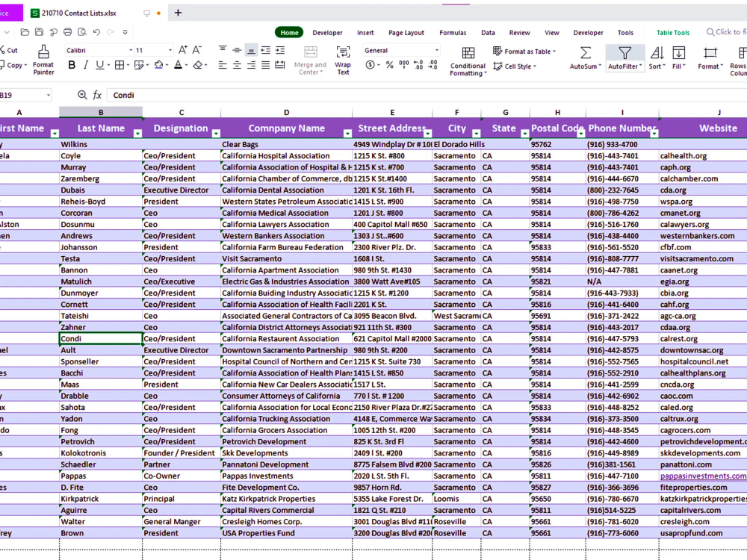
Task: Click the Cut scissors icon
Action: pyautogui.click(x=2, y=50)
